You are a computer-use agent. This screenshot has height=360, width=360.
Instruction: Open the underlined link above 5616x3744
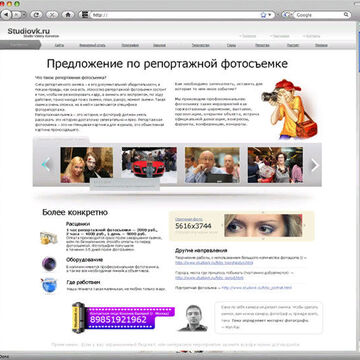(189, 219)
